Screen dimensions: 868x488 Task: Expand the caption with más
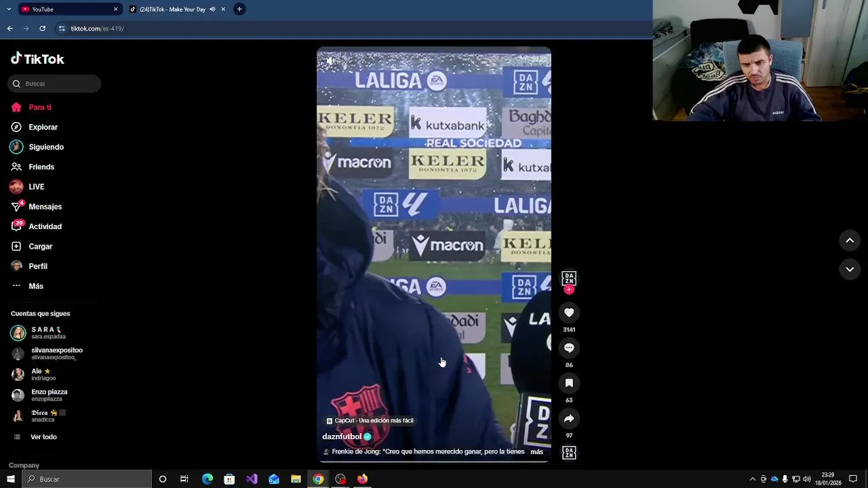(536, 452)
